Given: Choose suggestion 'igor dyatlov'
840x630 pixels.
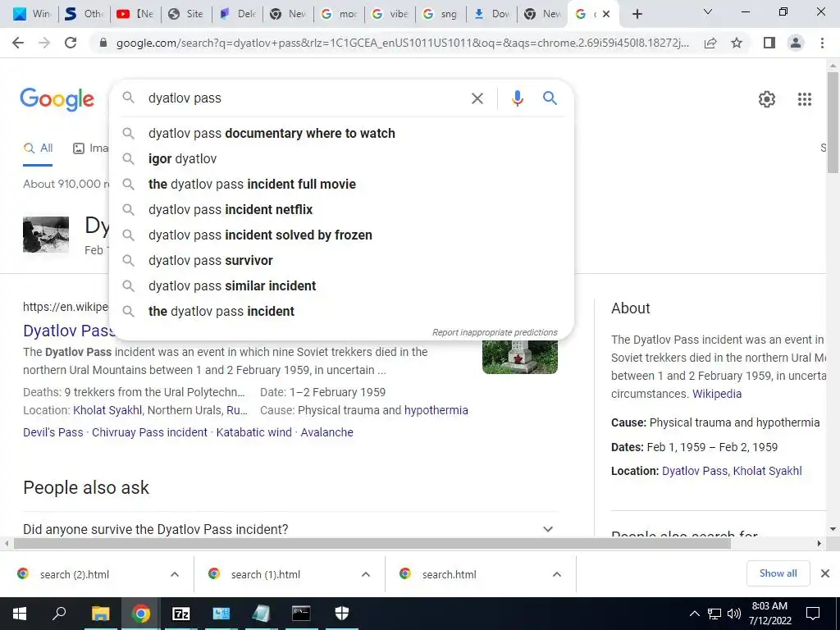Looking at the screenshot, I should [342, 158].
